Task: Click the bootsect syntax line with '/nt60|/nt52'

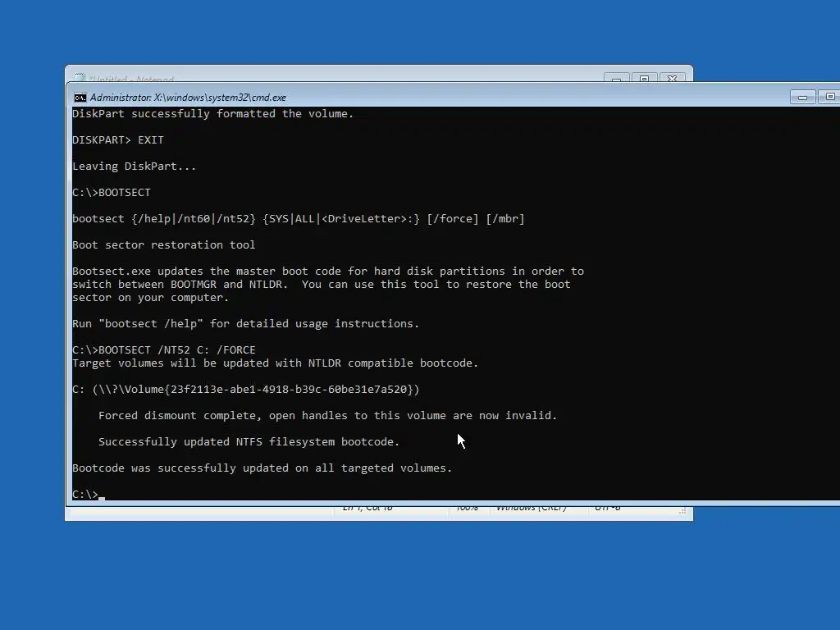Action: [x=299, y=218]
